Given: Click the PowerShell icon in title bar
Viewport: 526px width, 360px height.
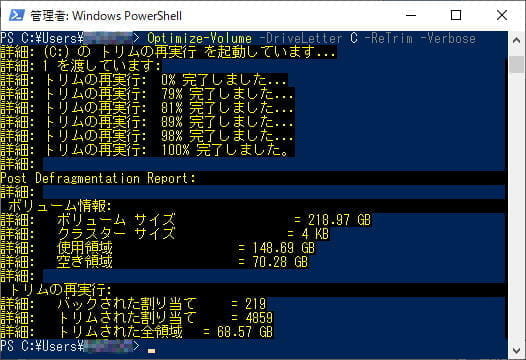Looking at the screenshot, I should click(16, 15).
